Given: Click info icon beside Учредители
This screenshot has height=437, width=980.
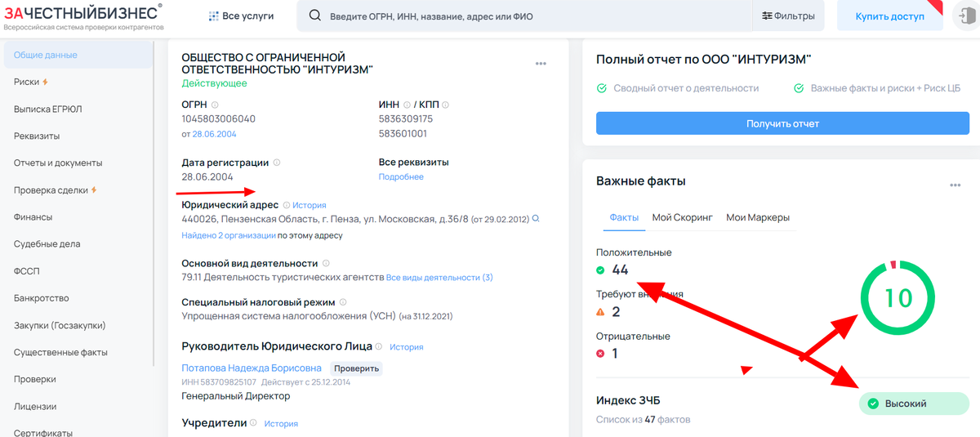Looking at the screenshot, I should point(254,422).
